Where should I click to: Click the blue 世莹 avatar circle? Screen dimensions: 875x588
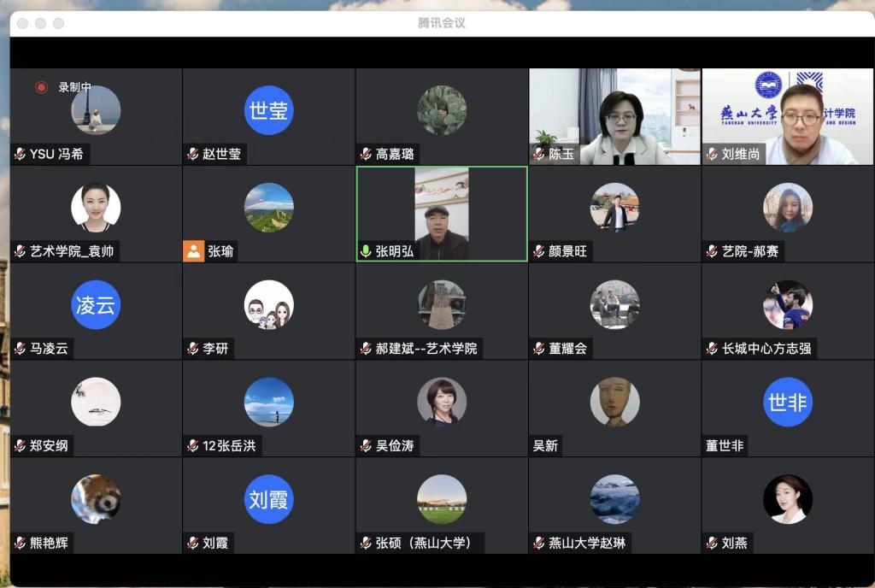click(x=268, y=110)
